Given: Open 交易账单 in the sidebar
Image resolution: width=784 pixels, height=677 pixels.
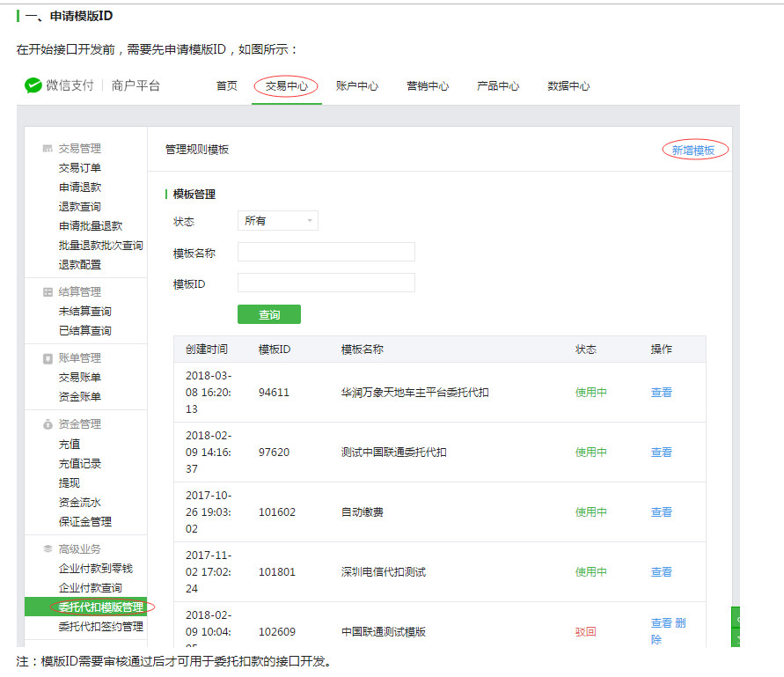Looking at the screenshot, I should pos(80,378).
